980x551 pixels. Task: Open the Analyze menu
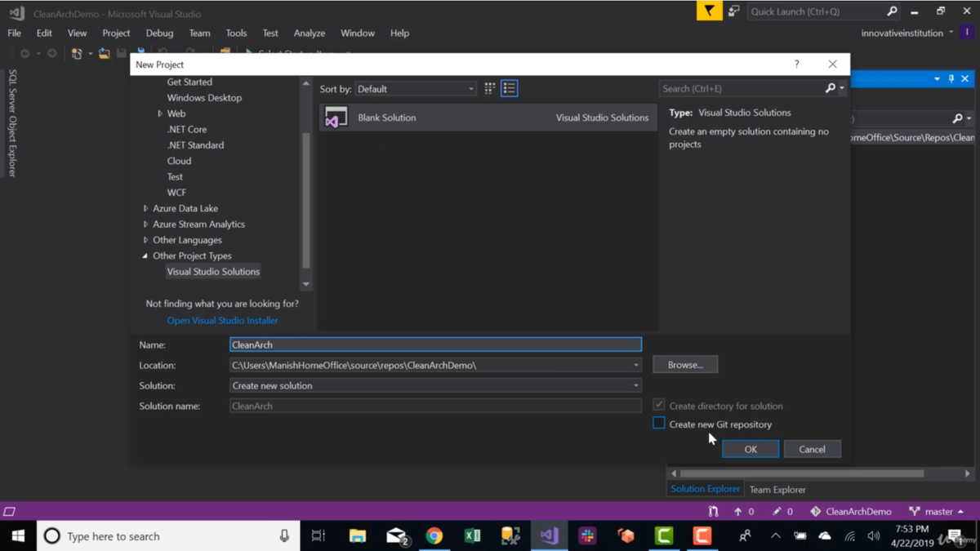[310, 33]
